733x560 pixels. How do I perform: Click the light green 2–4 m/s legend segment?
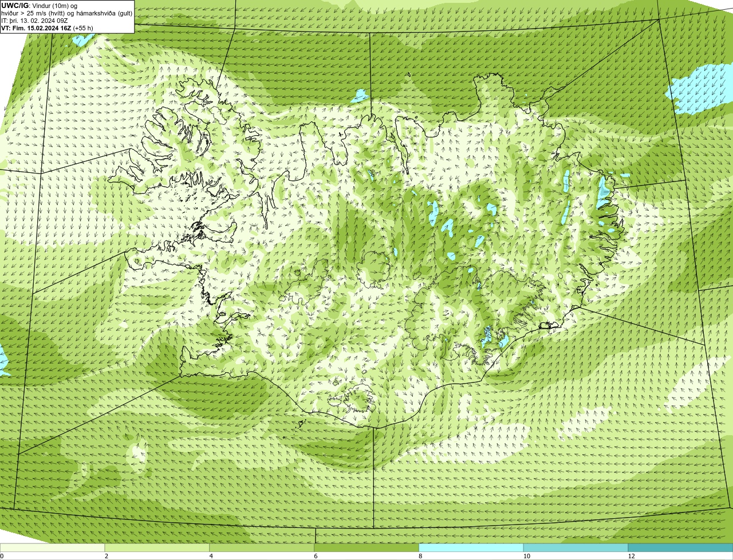157,547
